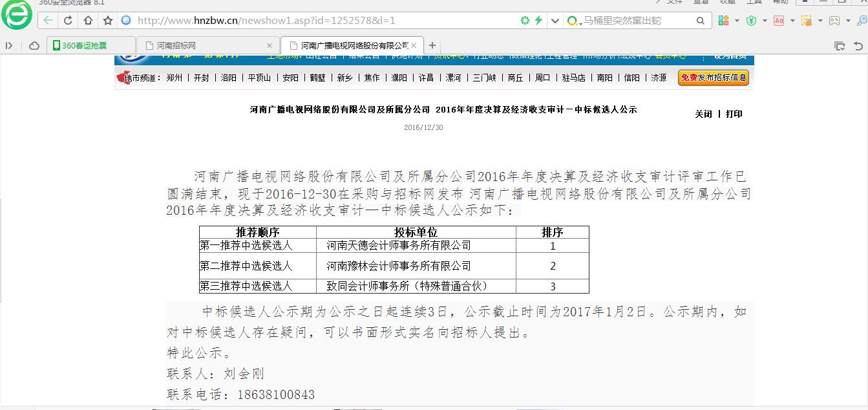Open the colorful extensions grid icon

723,21
